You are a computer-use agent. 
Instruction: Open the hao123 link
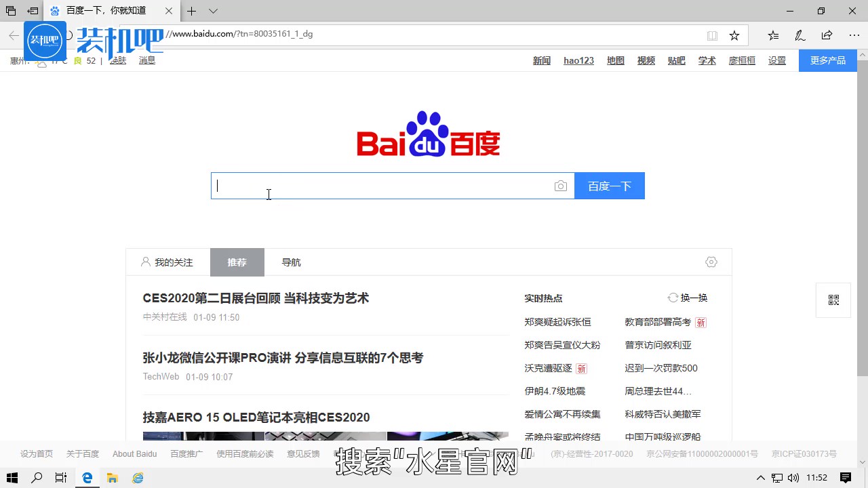(578, 60)
